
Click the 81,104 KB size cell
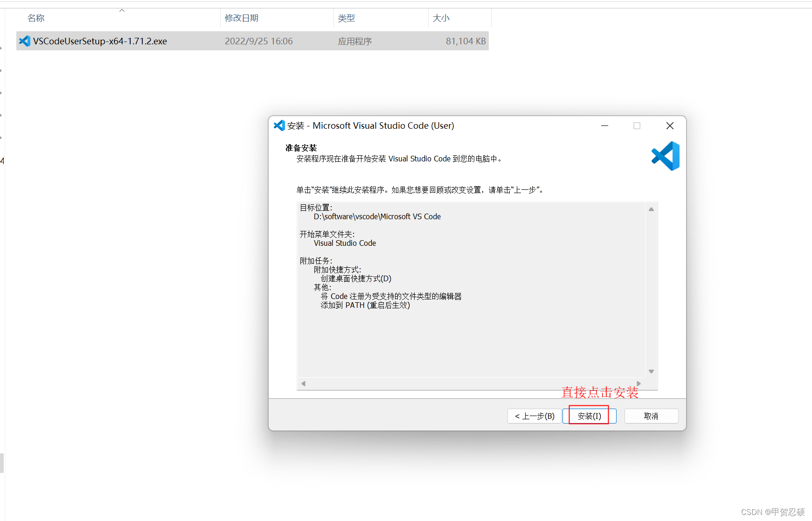tap(465, 41)
